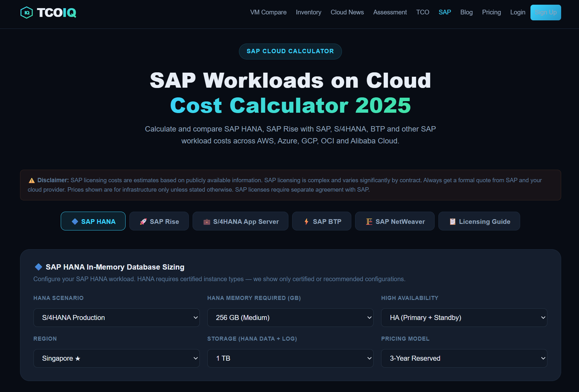Viewport: 579px width, 392px height.
Task: Open the VM Compare menu item
Action: point(268,12)
